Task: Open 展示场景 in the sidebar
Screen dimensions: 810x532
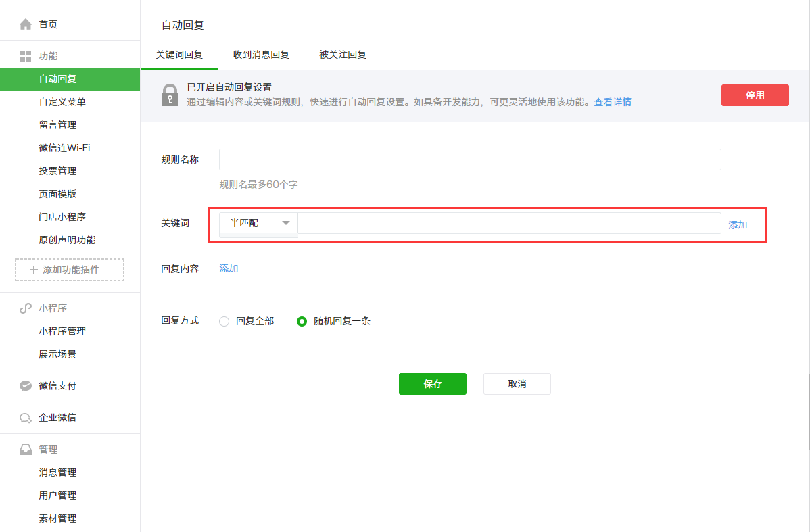Action: [x=57, y=354]
